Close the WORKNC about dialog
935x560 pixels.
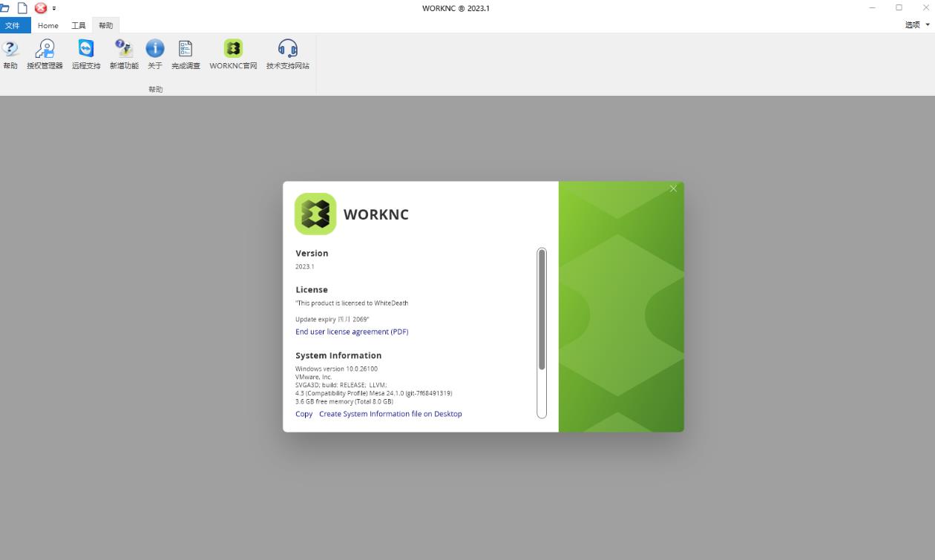coord(673,188)
